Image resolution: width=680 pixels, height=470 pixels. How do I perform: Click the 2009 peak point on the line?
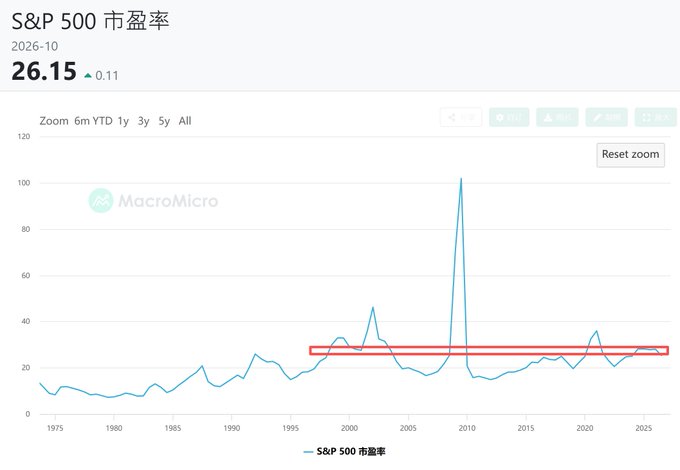tap(461, 179)
